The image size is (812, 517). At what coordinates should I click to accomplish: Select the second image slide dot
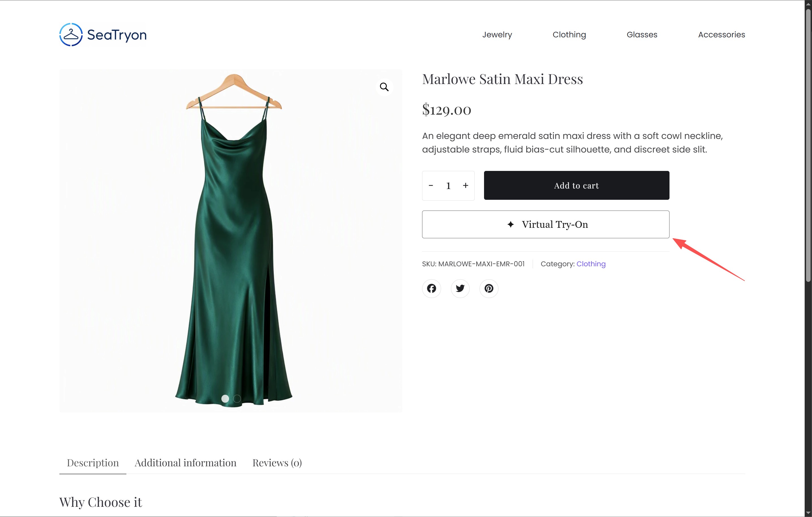pos(237,398)
